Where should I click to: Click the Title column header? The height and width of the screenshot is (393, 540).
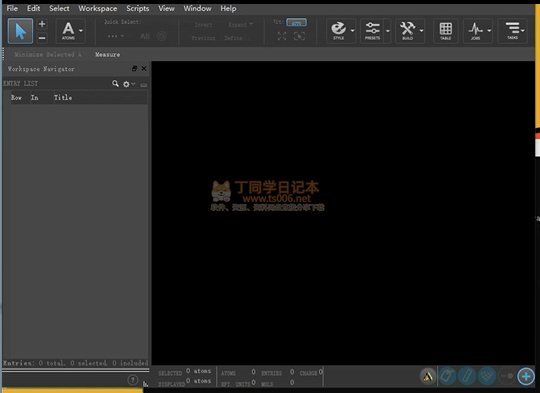(x=63, y=97)
